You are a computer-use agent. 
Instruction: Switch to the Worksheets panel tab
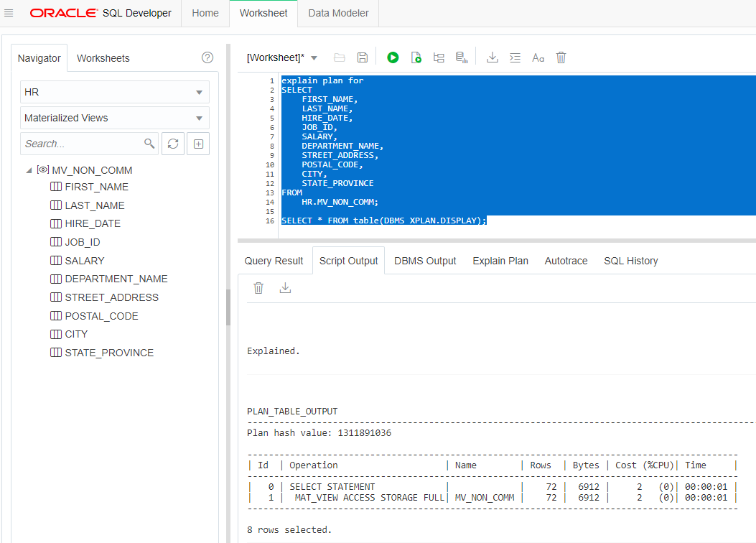[103, 58]
